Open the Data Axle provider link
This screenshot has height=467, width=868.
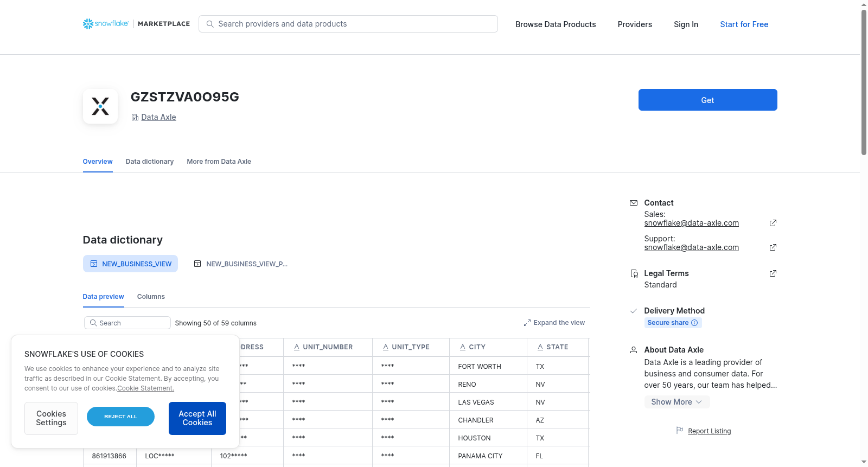158,117
